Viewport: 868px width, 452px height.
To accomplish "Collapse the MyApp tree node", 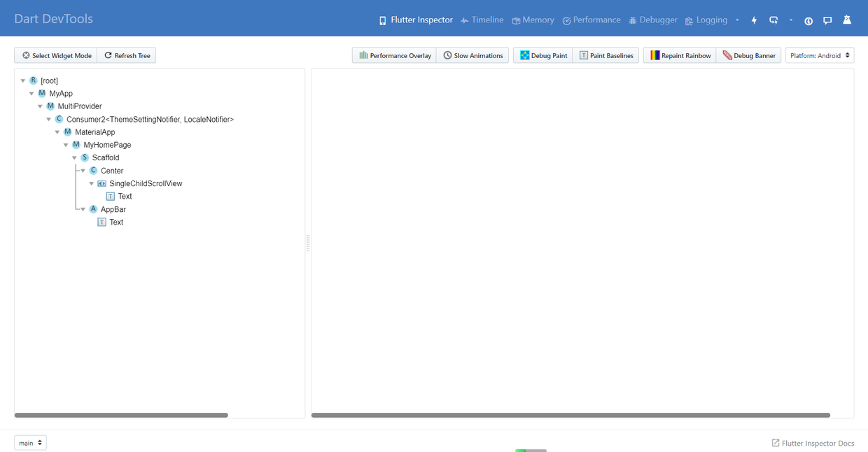I will point(31,94).
